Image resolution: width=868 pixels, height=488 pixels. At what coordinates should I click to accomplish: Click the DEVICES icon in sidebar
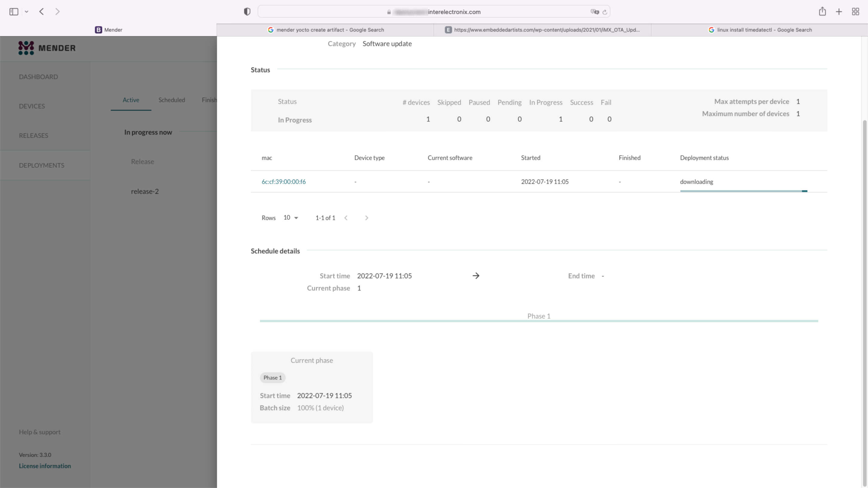[x=32, y=106]
